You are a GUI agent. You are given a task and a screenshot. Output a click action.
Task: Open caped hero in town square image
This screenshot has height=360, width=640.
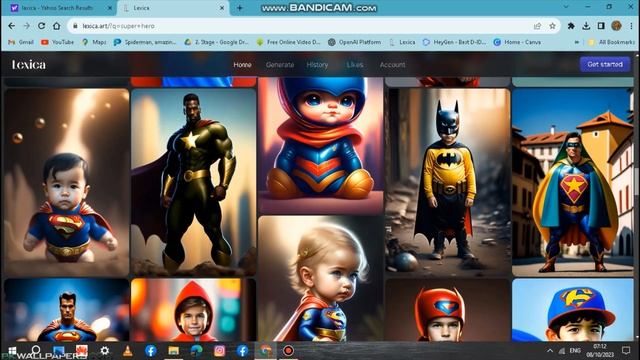[573, 182]
